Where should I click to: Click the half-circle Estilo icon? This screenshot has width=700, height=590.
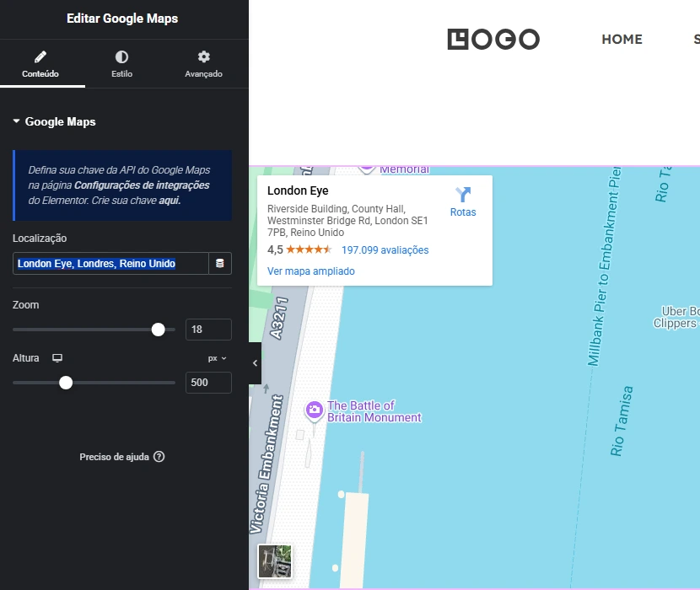(121, 57)
